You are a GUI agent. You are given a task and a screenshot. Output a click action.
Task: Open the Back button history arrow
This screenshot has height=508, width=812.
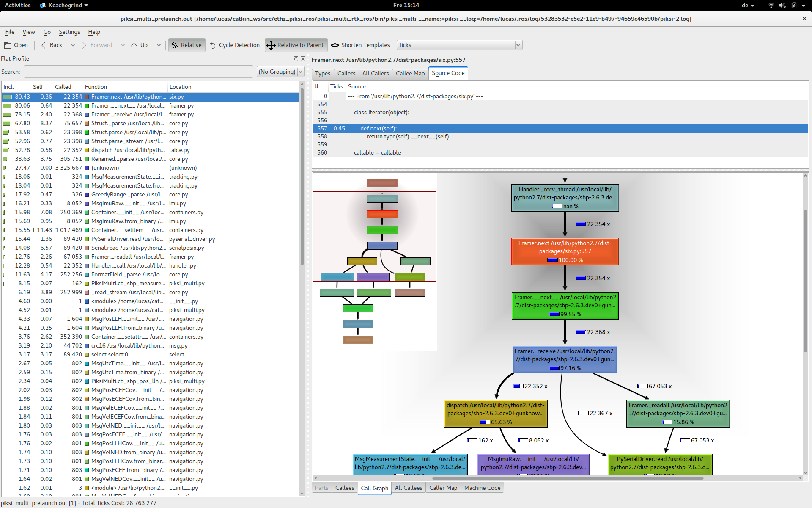(x=73, y=45)
